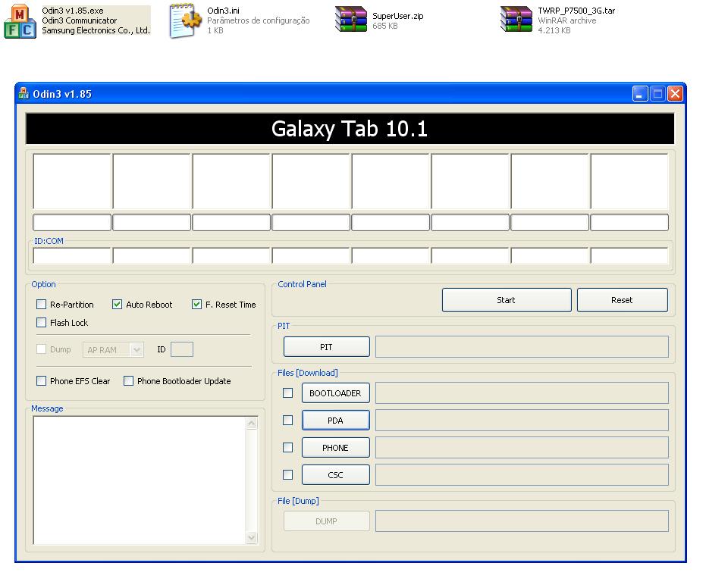Viewport: 706px width, 588px height.
Task: Select the TWRP_P7500_3G.tar archive icon
Action: (x=516, y=19)
